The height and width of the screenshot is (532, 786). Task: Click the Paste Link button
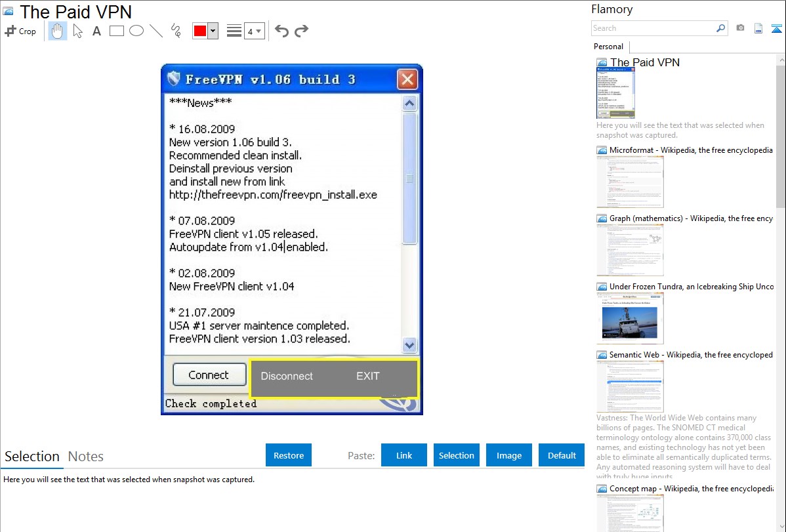point(404,455)
